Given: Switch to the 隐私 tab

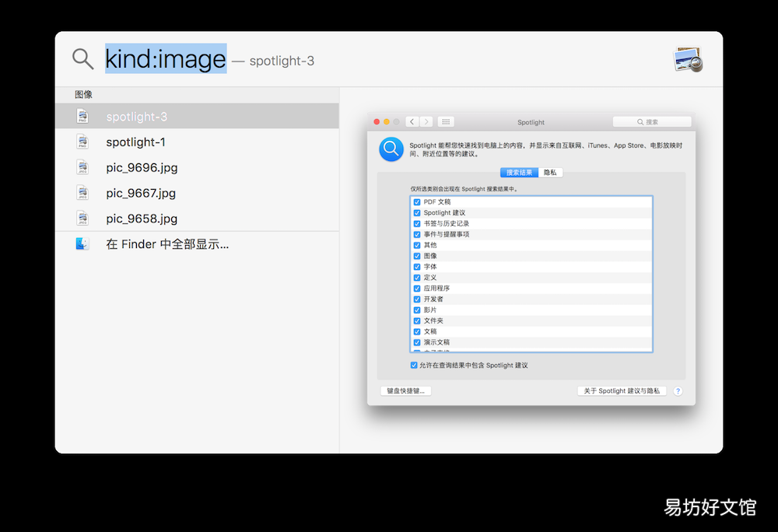Looking at the screenshot, I should point(550,173).
